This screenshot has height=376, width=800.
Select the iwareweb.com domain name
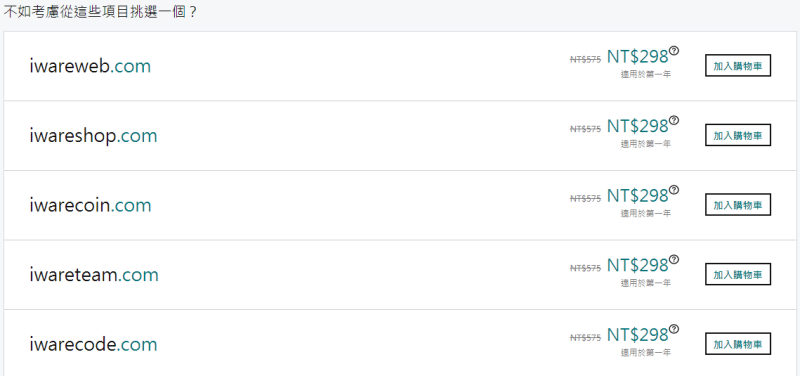click(90, 66)
